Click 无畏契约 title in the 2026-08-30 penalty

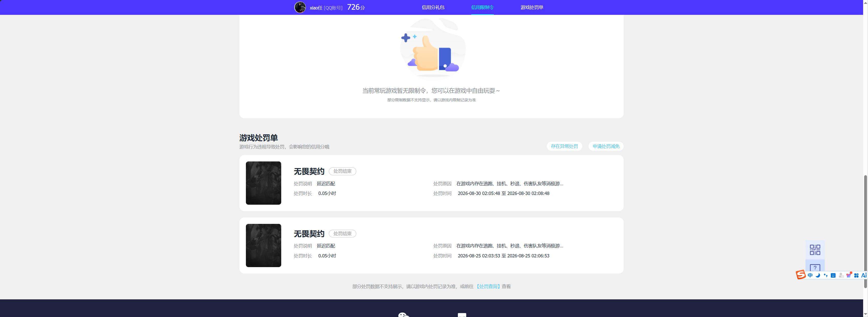(309, 171)
